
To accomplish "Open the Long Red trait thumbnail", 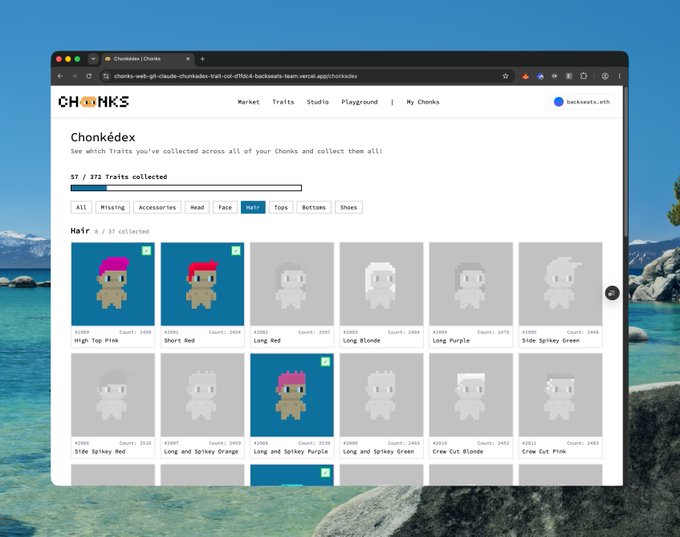I will coord(292,284).
